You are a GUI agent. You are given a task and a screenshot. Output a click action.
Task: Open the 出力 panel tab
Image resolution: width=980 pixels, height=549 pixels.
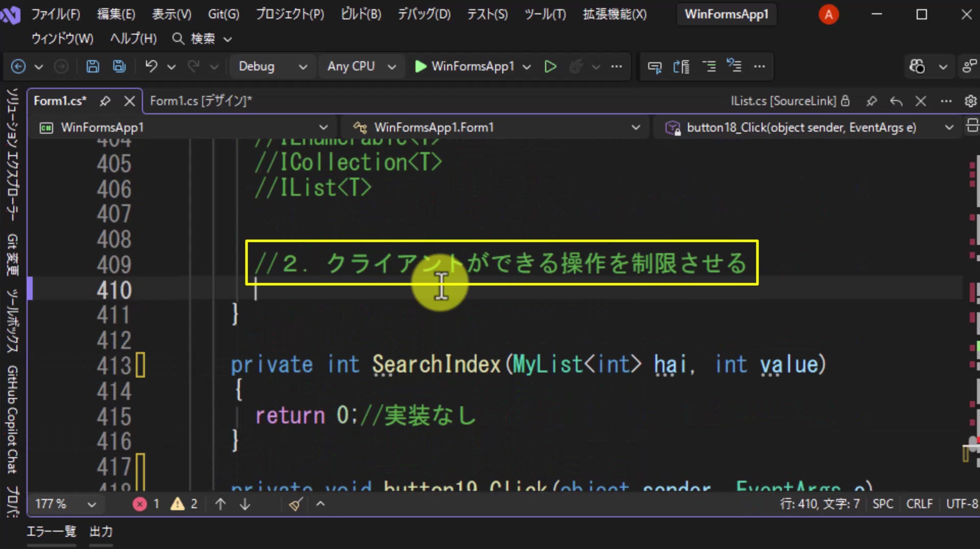(101, 532)
